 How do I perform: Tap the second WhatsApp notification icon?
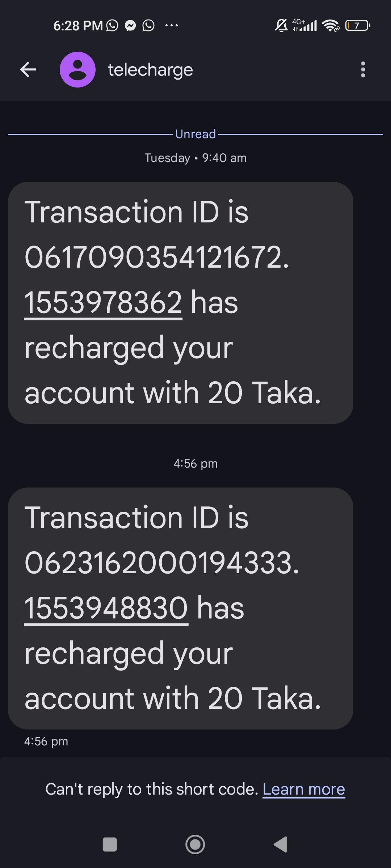(x=148, y=25)
